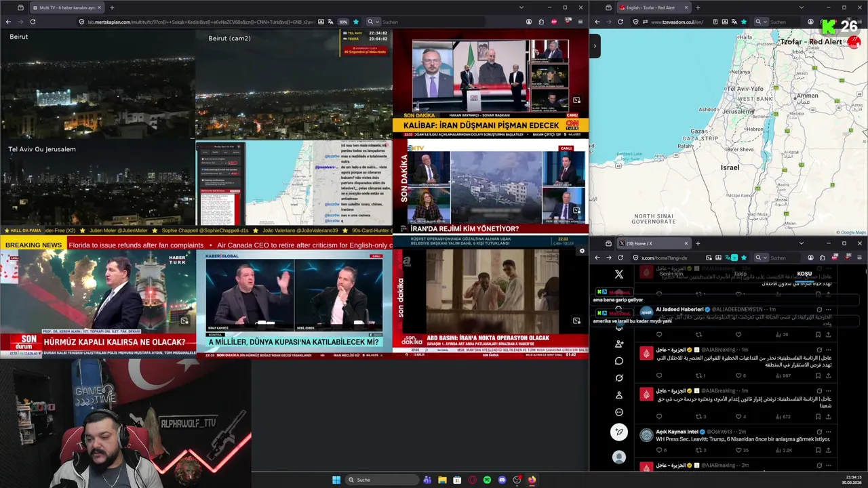Open Grok in the X sidebar

(618, 378)
